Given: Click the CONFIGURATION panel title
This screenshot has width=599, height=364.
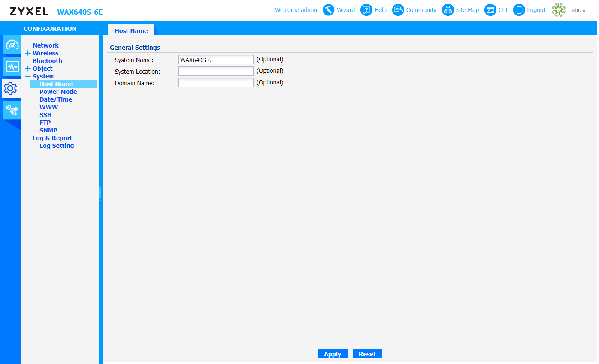Looking at the screenshot, I should click(50, 29).
